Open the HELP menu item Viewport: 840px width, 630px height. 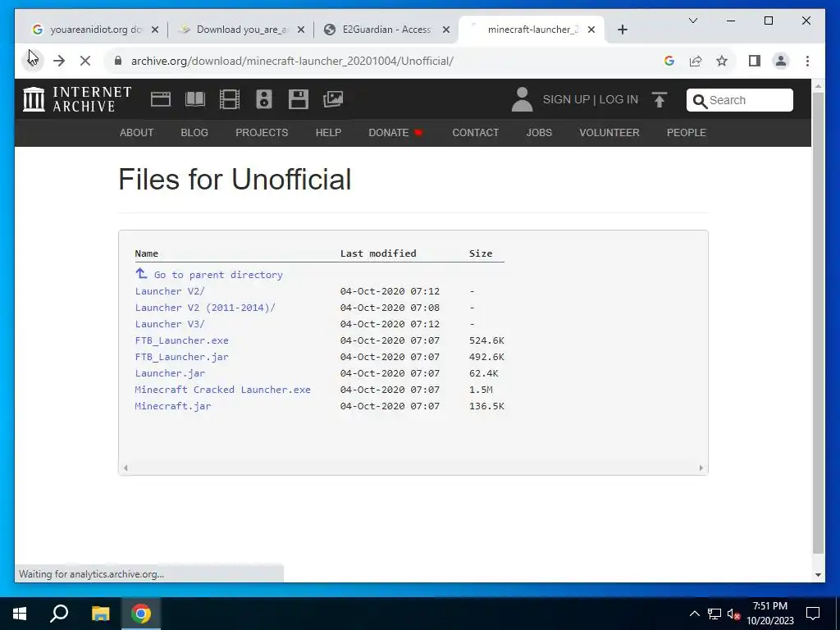[328, 133]
